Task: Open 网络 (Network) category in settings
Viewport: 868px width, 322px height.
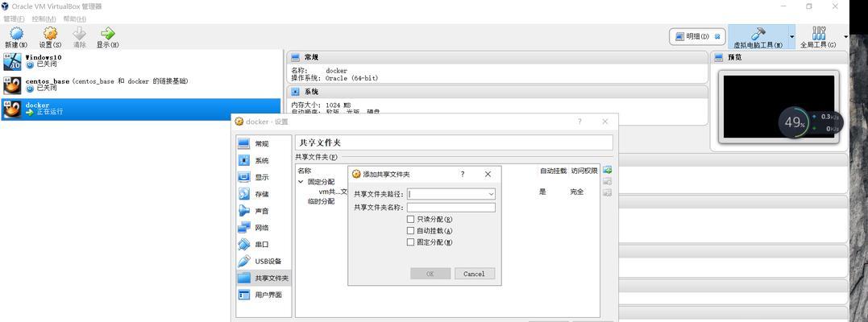Action: (263, 227)
